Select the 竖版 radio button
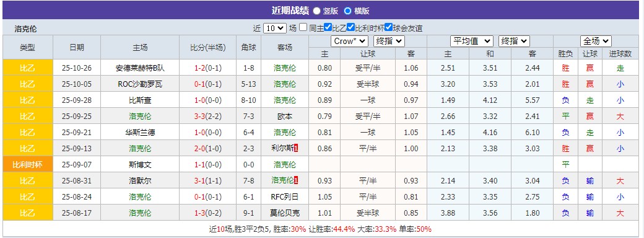This screenshot has height=238, width=644. point(317,11)
